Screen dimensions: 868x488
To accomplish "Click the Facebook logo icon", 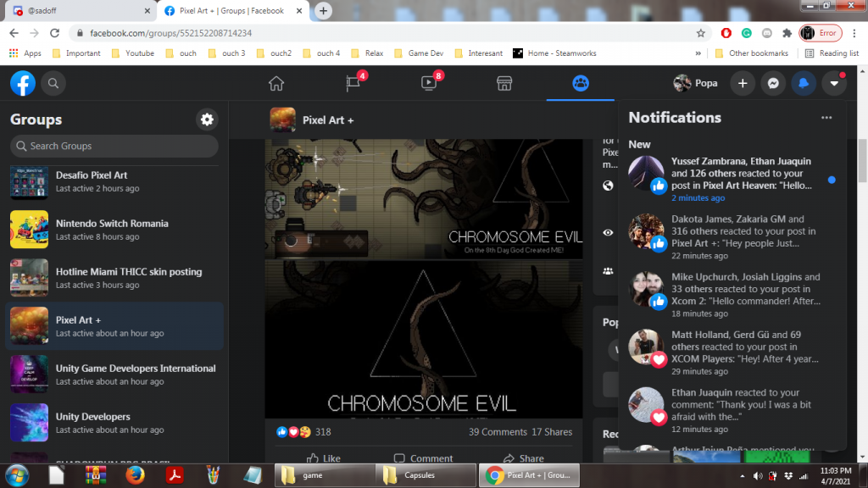I will (x=23, y=83).
